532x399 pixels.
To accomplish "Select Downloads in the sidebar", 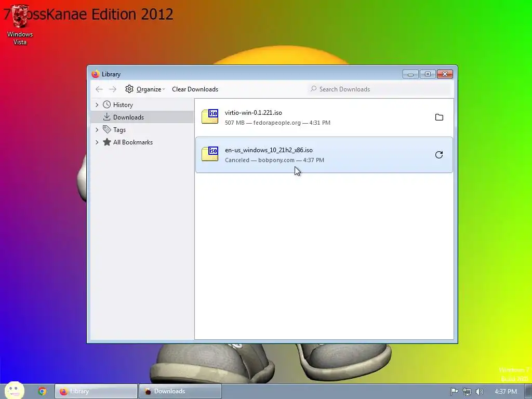I will tap(142, 117).
